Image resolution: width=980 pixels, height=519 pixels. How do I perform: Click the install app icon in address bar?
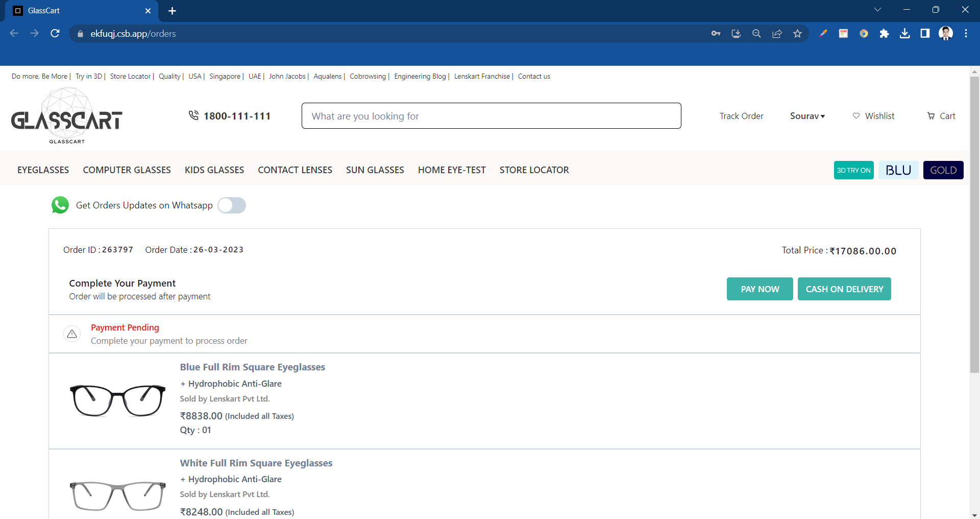coord(736,34)
